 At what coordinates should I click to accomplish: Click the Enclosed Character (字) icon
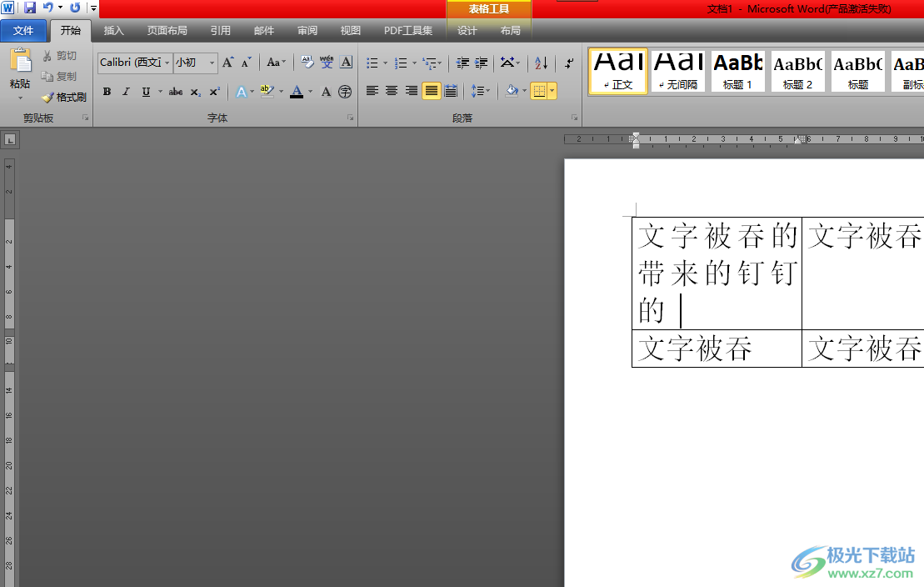[x=345, y=92]
